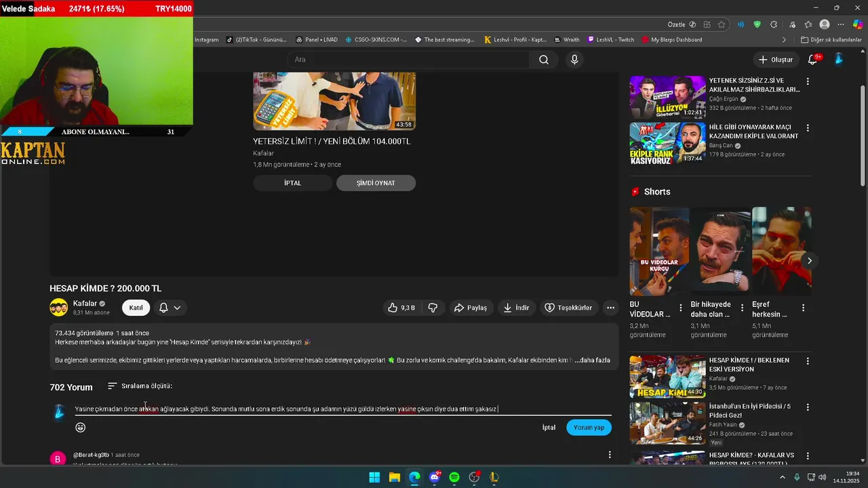The width and height of the screenshot is (868, 488).
Task: Open Panel • LIVAD bookmark
Action: (317, 40)
